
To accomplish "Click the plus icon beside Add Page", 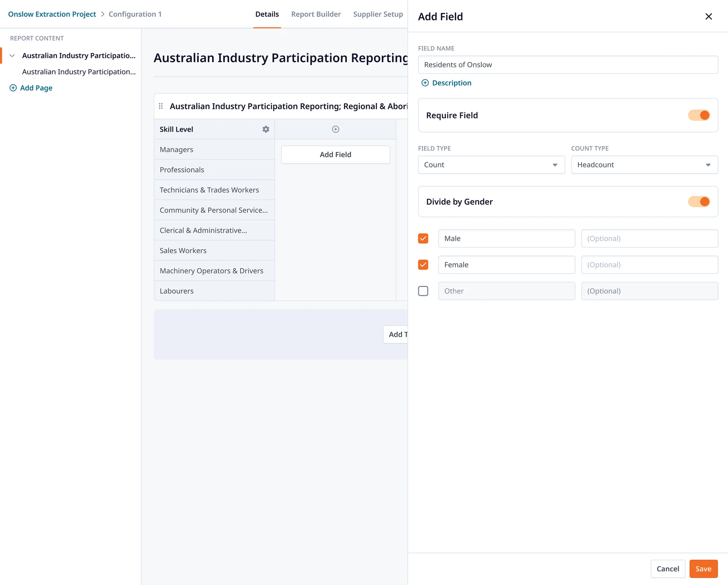I will [x=13, y=88].
